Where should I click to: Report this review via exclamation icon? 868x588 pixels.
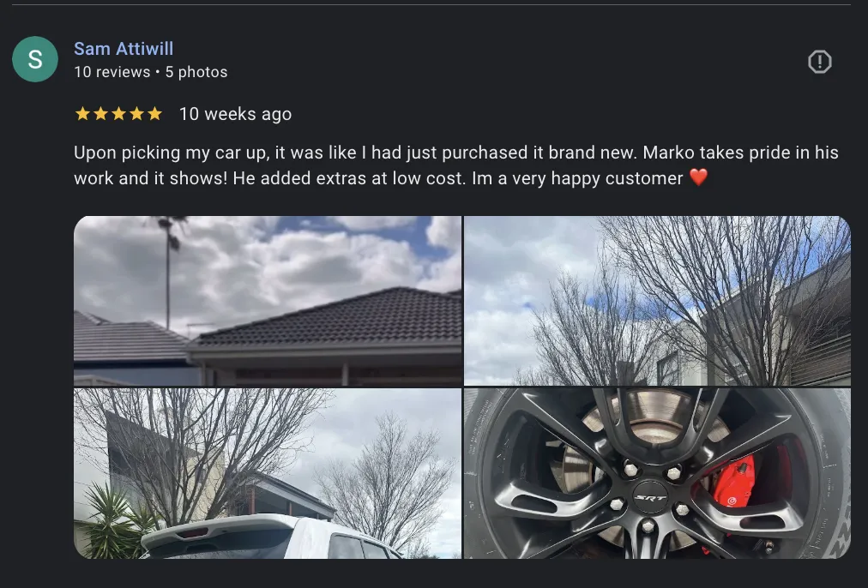pos(819,62)
